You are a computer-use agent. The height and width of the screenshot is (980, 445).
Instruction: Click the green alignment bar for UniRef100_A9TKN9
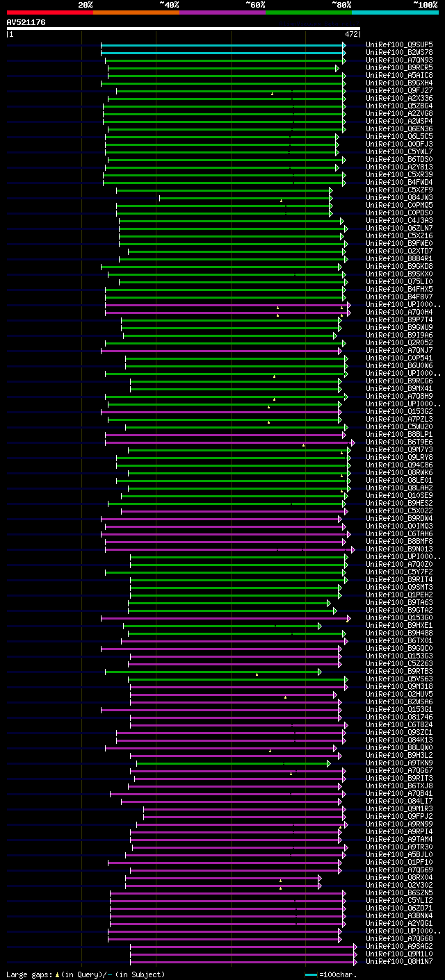[234, 763]
